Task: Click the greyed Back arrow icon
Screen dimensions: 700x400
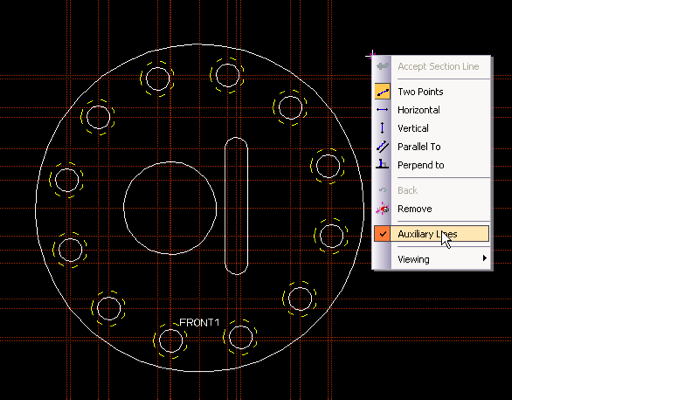Action: 382,190
